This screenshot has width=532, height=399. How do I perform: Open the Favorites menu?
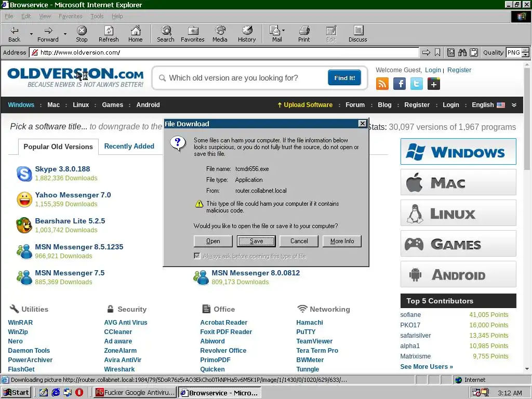[70, 16]
